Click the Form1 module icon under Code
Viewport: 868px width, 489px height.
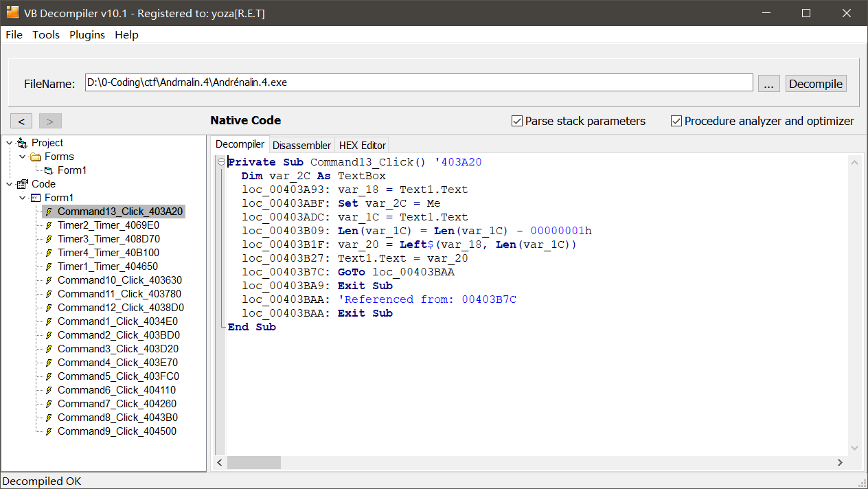pyautogui.click(x=36, y=198)
